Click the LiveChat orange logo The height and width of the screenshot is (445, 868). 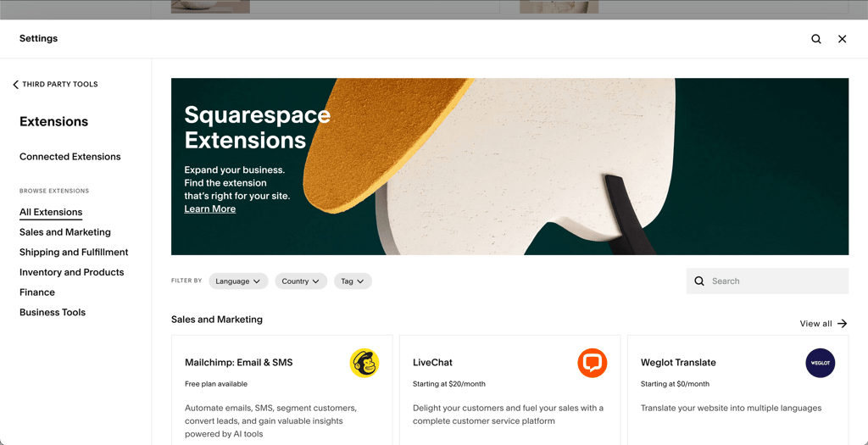click(x=593, y=363)
